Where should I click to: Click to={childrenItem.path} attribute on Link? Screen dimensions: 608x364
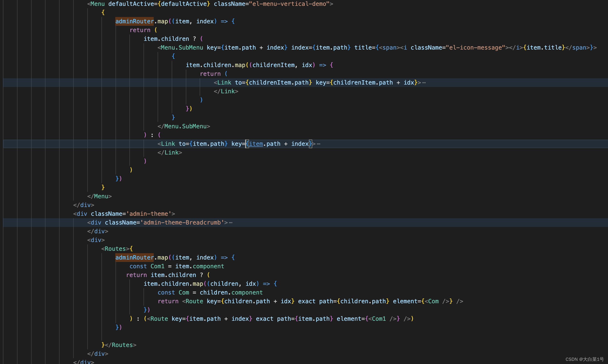click(273, 83)
